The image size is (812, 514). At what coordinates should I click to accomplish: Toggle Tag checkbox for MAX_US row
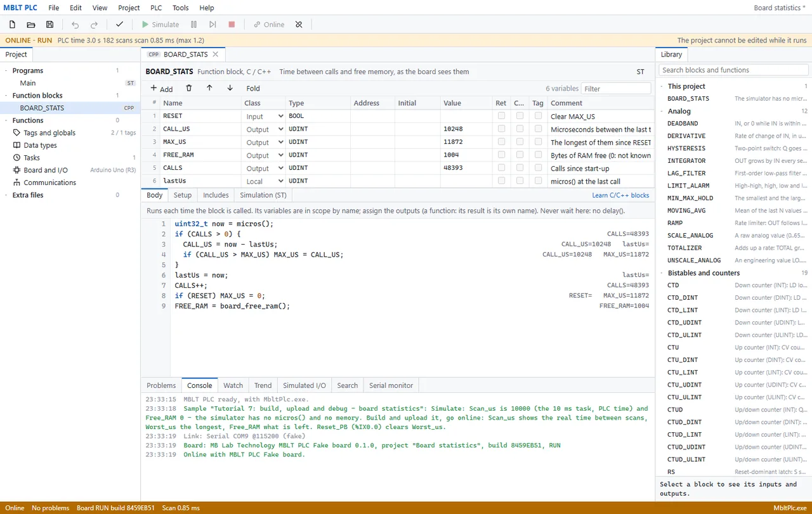coord(538,142)
